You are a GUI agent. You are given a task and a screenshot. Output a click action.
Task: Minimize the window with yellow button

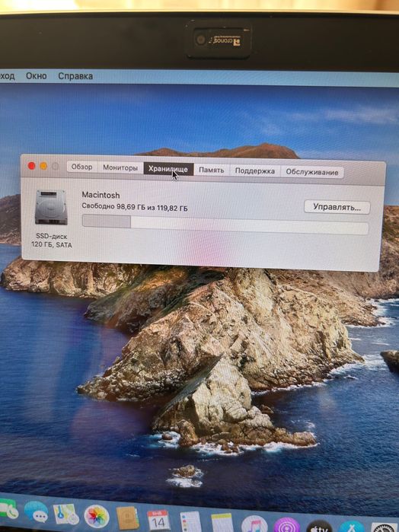(x=43, y=166)
